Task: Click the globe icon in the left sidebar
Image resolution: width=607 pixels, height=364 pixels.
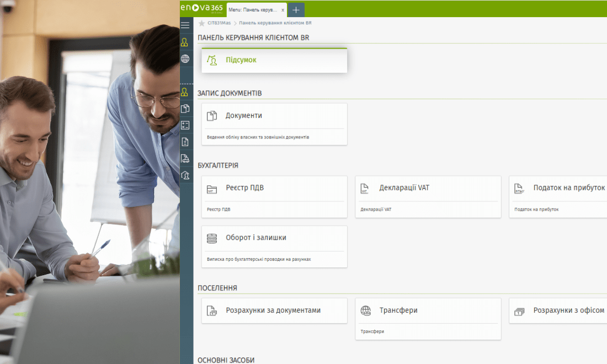Action: (185, 59)
